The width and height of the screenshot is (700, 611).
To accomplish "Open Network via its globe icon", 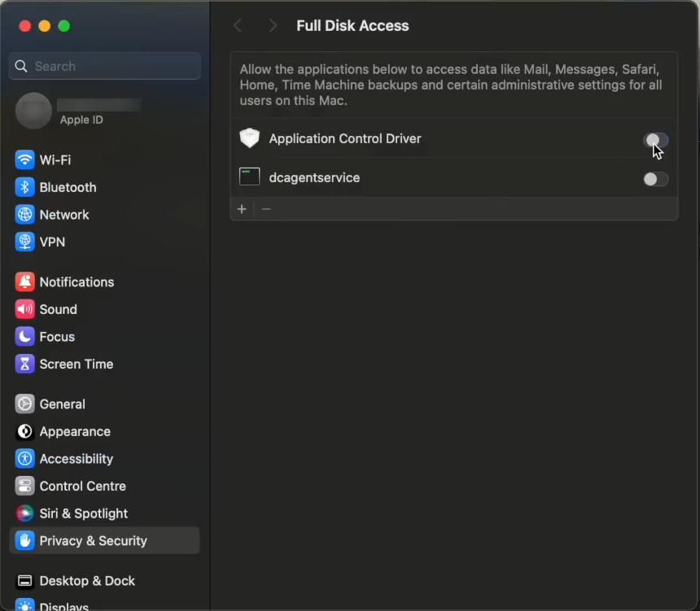I will (25, 215).
